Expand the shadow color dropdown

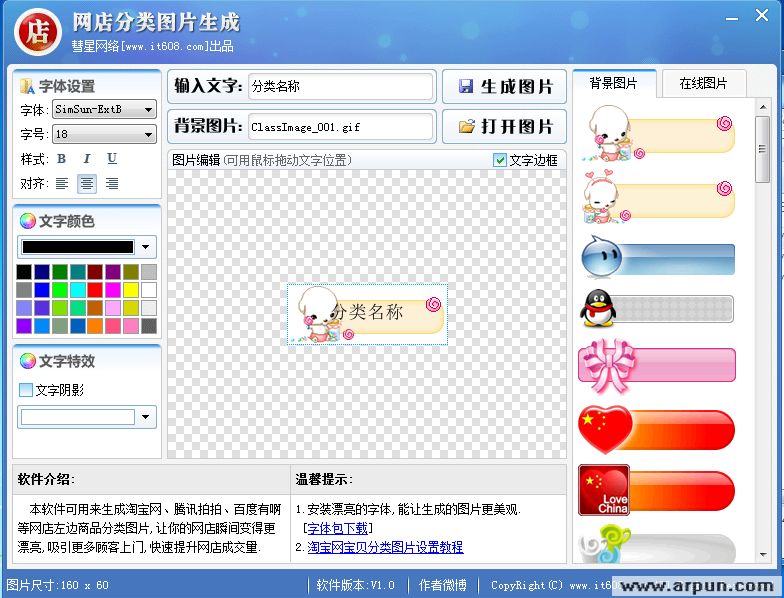coord(146,416)
